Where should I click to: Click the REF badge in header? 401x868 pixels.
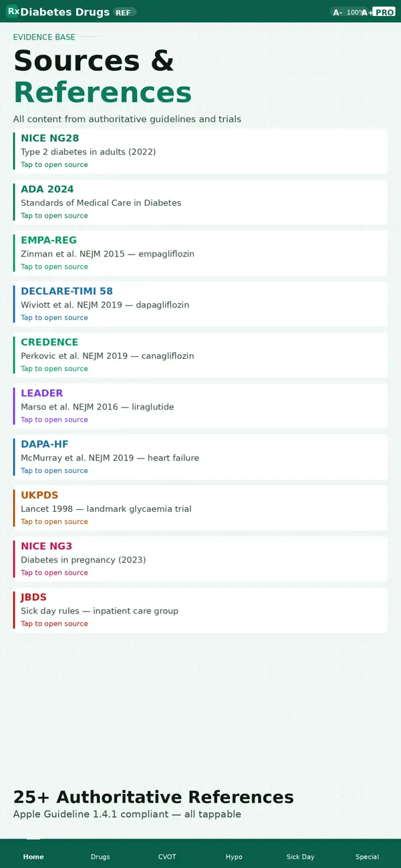(x=124, y=12)
